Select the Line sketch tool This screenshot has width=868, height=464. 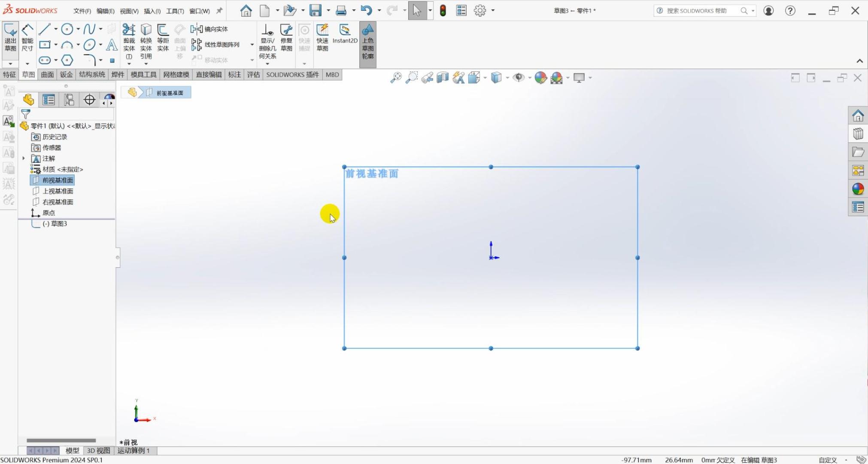click(45, 29)
